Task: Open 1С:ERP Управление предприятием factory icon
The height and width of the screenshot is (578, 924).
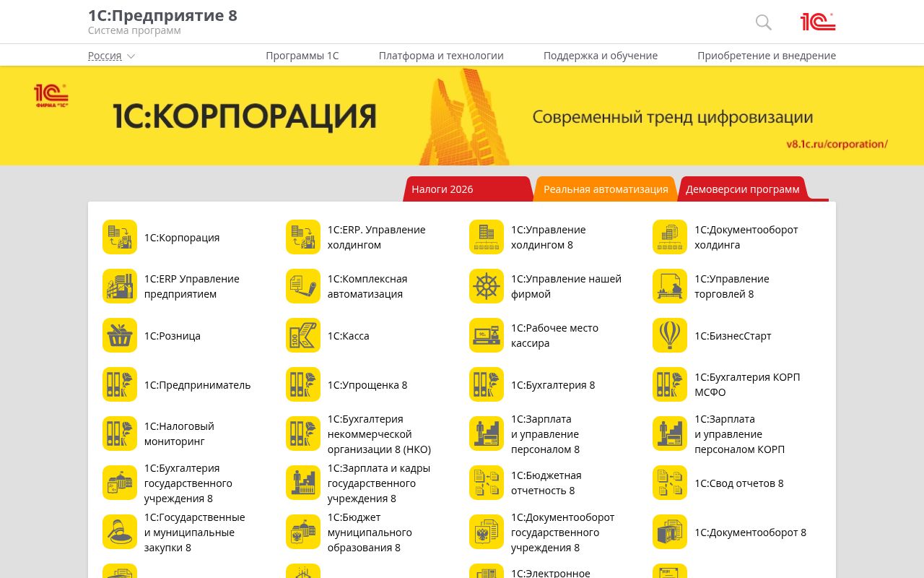Action: [x=120, y=286]
